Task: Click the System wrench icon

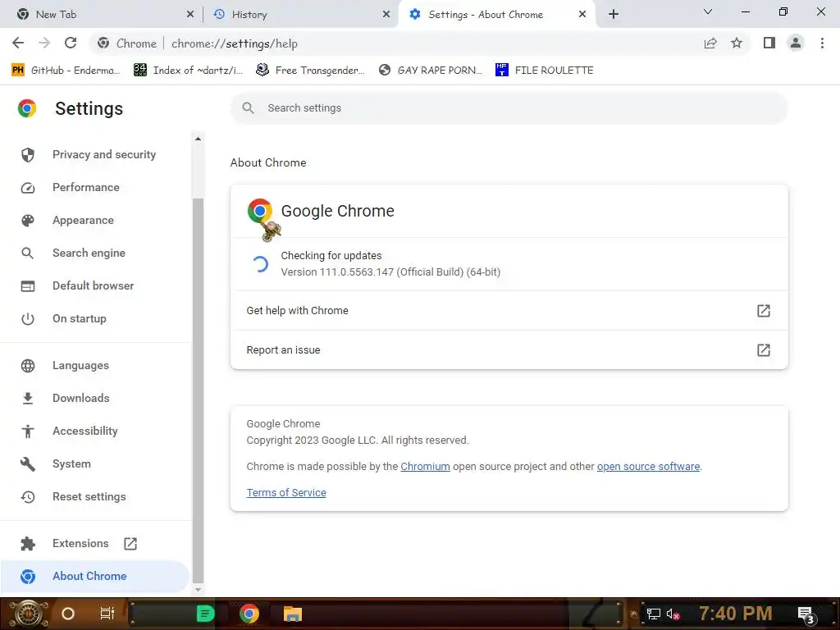Action: (x=28, y=464)
